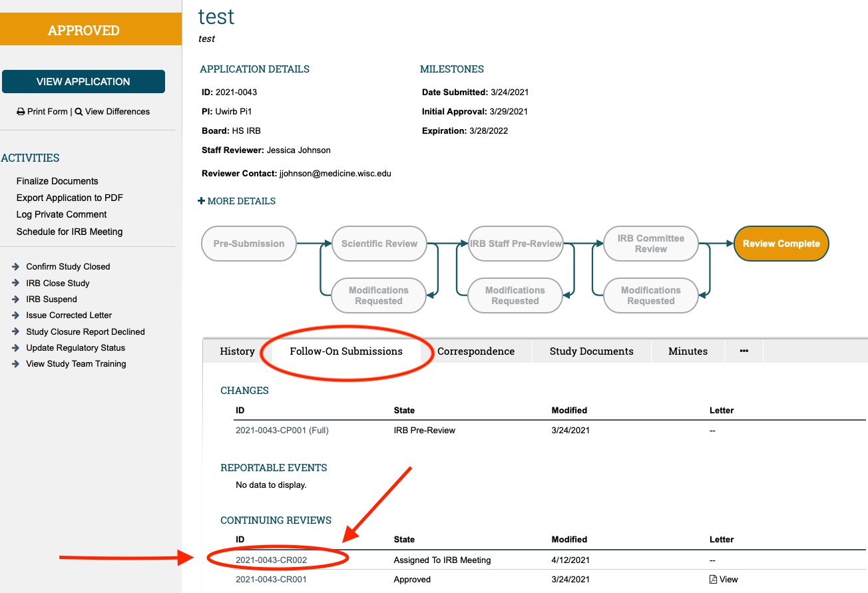Screen dimensions: 868x593
Task: Open the Minutes tab
Action: 688,351
